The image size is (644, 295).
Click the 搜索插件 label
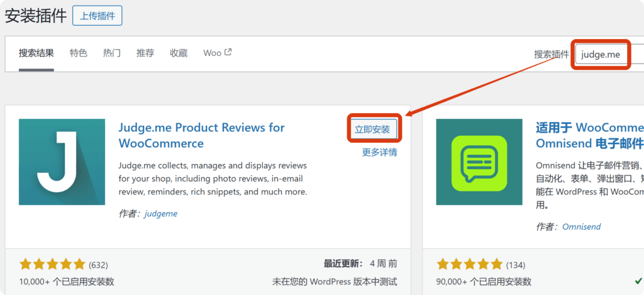tap(552, 54)
